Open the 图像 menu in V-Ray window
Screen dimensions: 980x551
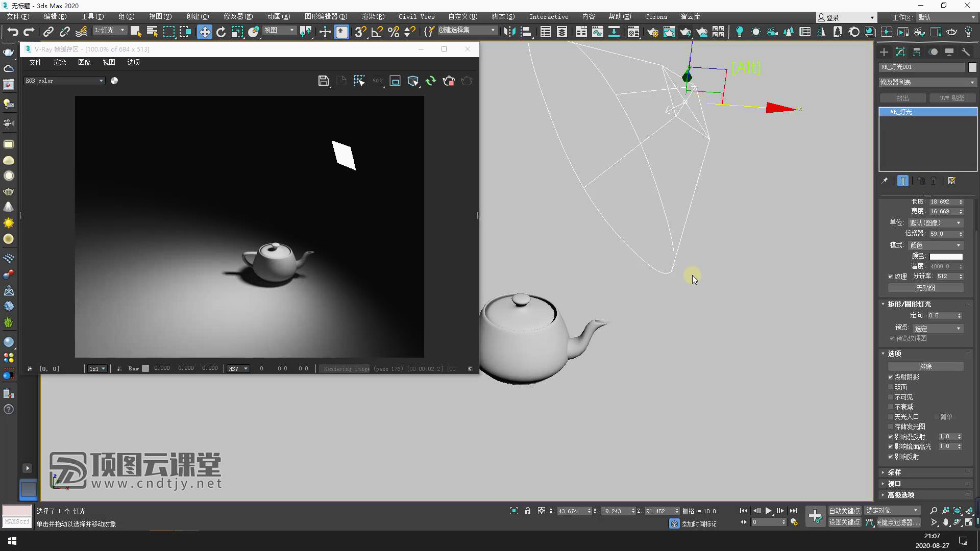[84, 62]
